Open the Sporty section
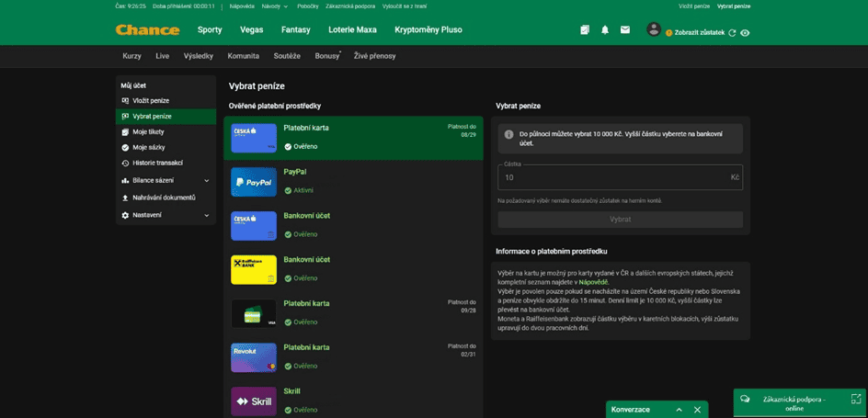This screenshot has height=418, width=868. click(210, 29)
